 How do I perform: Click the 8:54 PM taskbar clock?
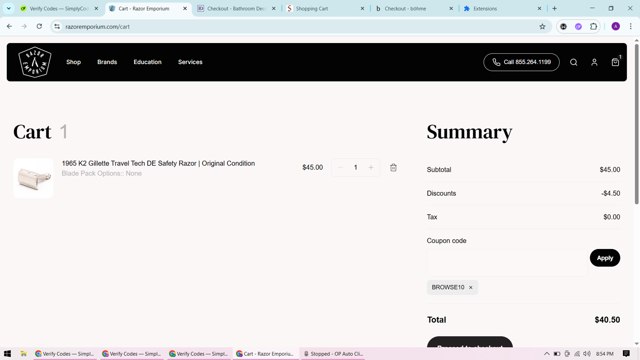pos(604,353)
